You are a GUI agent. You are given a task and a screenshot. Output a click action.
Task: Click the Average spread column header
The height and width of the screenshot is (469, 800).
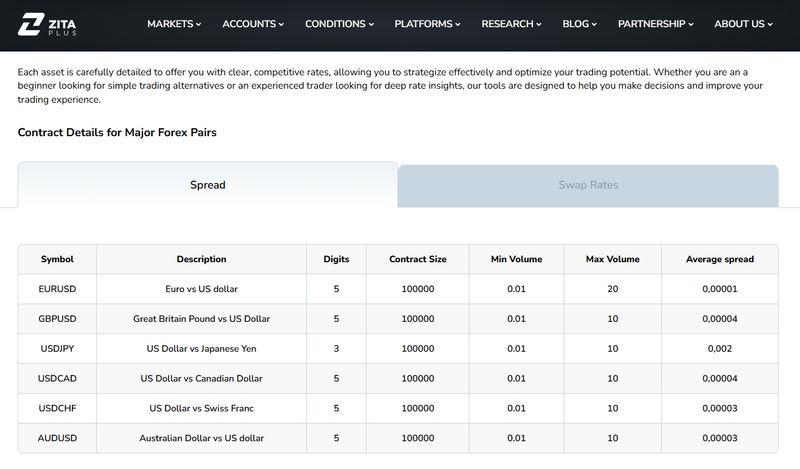(x=719, y=259)
